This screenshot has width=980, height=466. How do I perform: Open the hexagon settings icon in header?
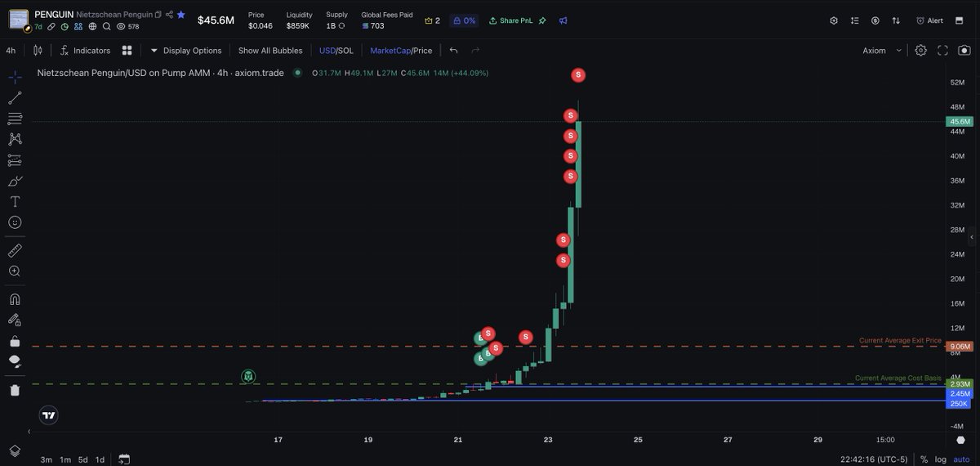click(x=834, y=20)
